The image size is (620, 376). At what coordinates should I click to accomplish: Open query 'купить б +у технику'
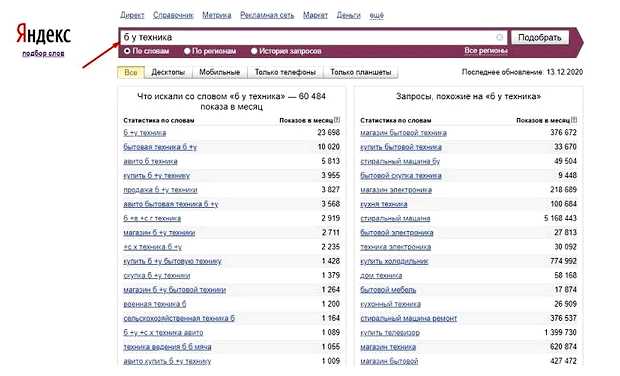tap(157, 176)
